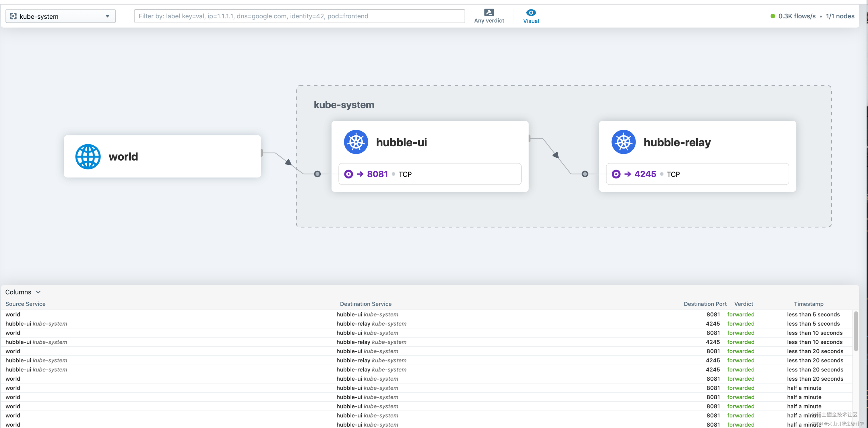Click the arrowhead on the hubble-ui to hubble-relay link
This screenshot has width=868, height=428.
556,155
